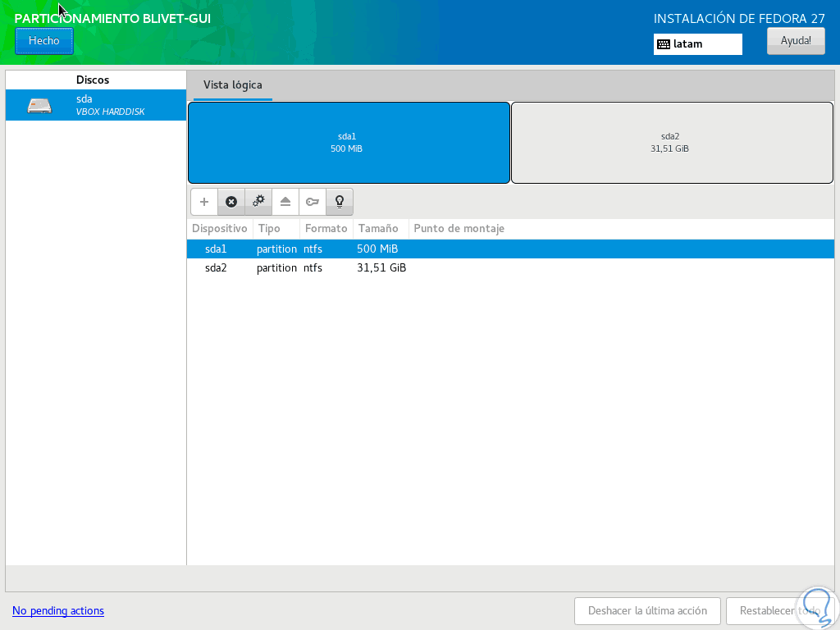Switch to the Vista lógica tab

tap(232, 85)
